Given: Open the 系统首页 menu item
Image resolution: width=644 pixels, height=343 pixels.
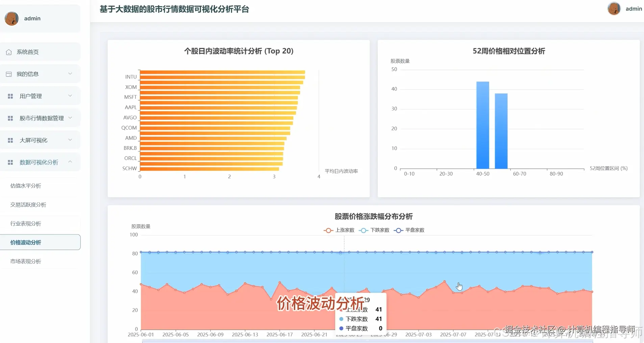Looking at the screenshot, I should coord(40,52).
